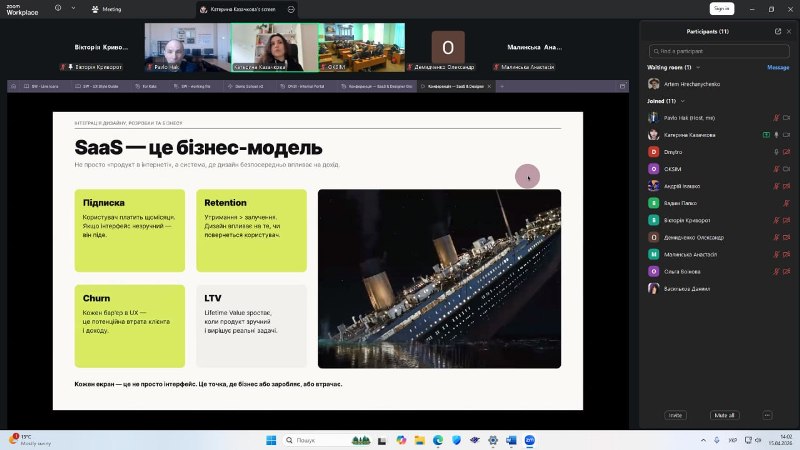This screenshot has height=450, width=800.
Task: Switch to the Meeting tab
Action: tap(107, 9)
